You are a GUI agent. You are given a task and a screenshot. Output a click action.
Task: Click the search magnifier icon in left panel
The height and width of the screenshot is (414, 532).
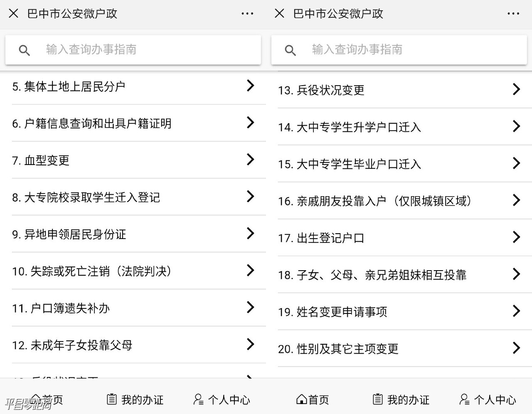(25, 50)
